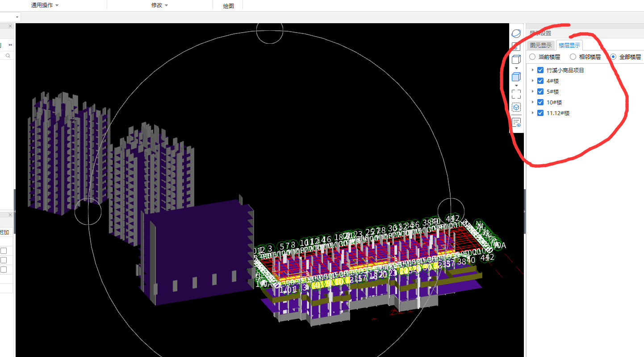Close the upper left panel with X
The width and height of the screenshot is (644, 357).
pyautogui.click(x=10, y=26)
